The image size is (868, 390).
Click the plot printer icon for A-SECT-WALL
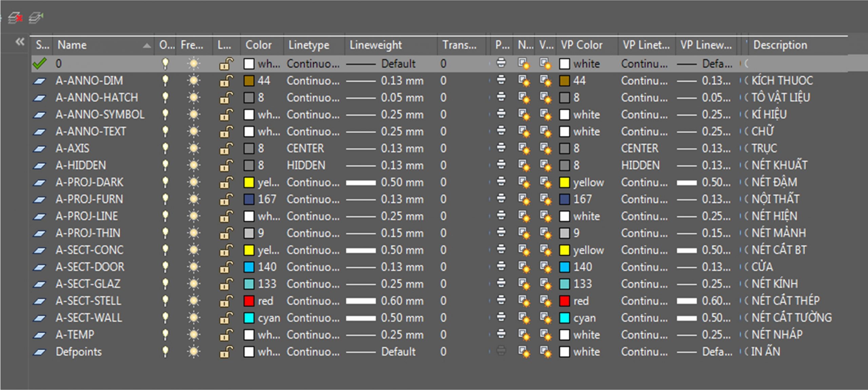coord(501,317)
